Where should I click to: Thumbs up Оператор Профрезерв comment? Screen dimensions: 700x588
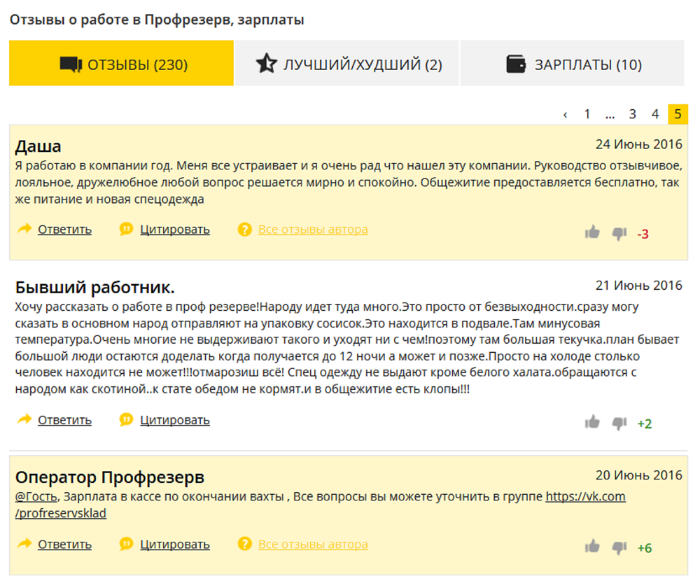(x=592, y=546)
